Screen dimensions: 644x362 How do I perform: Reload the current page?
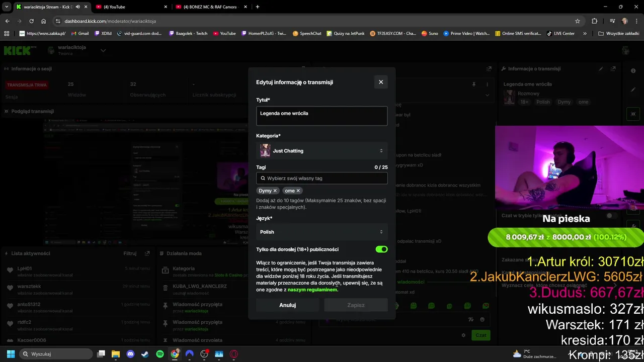[31, 21]
